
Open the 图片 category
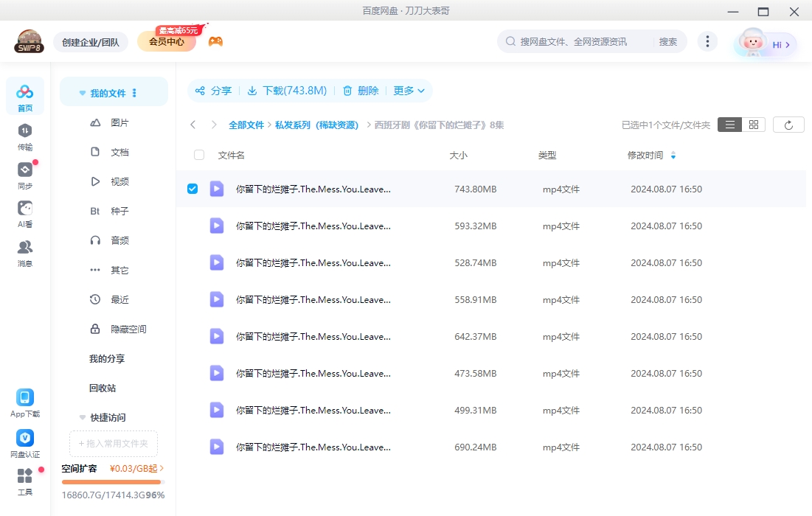pos(119,122)
